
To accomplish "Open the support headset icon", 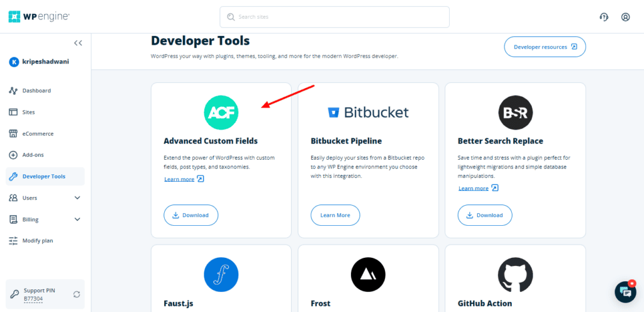I will pos(604,17).
